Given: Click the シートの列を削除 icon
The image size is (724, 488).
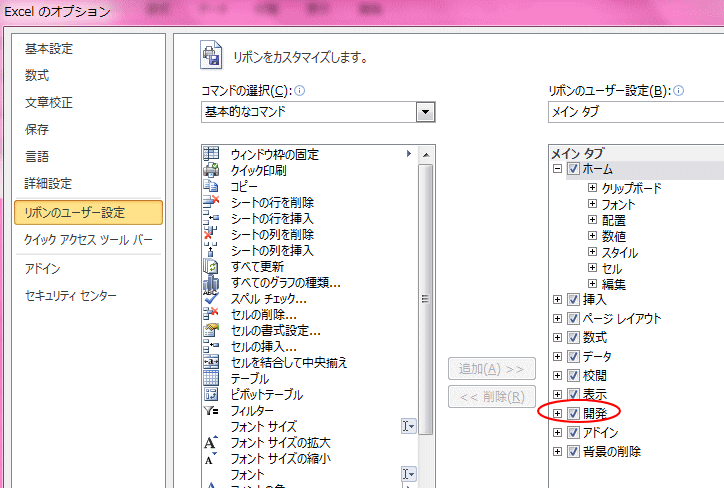Looking at the screenshot, I should point(211,234).
